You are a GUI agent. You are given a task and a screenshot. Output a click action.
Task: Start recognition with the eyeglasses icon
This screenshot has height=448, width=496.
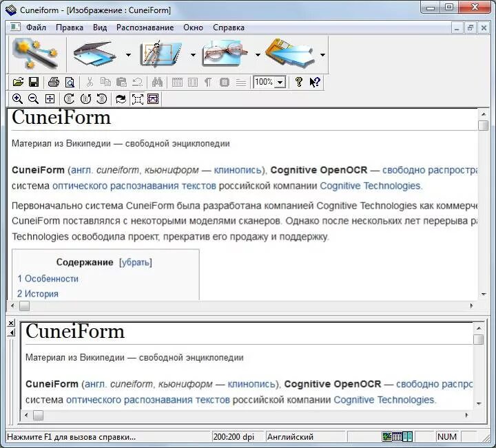pos(225,54)
